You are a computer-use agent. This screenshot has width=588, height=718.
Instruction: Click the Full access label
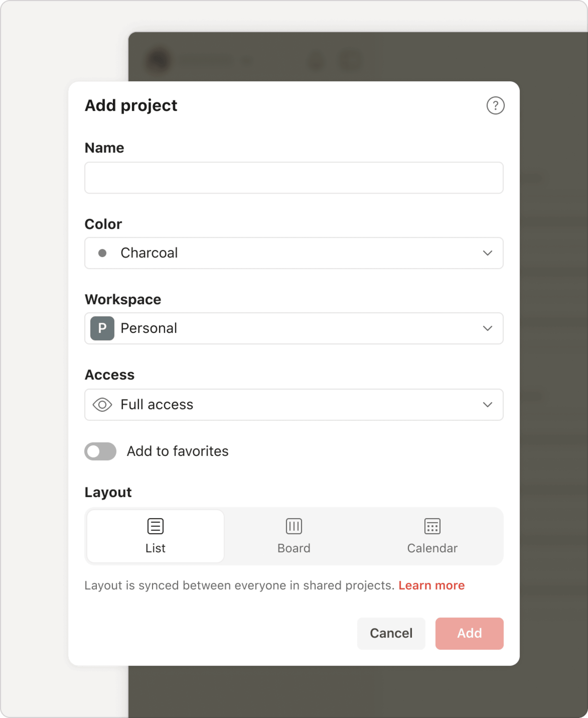click(x=156, y=405)
